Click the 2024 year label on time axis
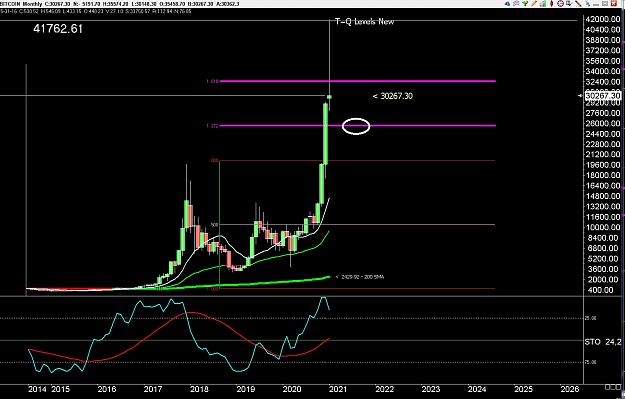 click(477, 389)
